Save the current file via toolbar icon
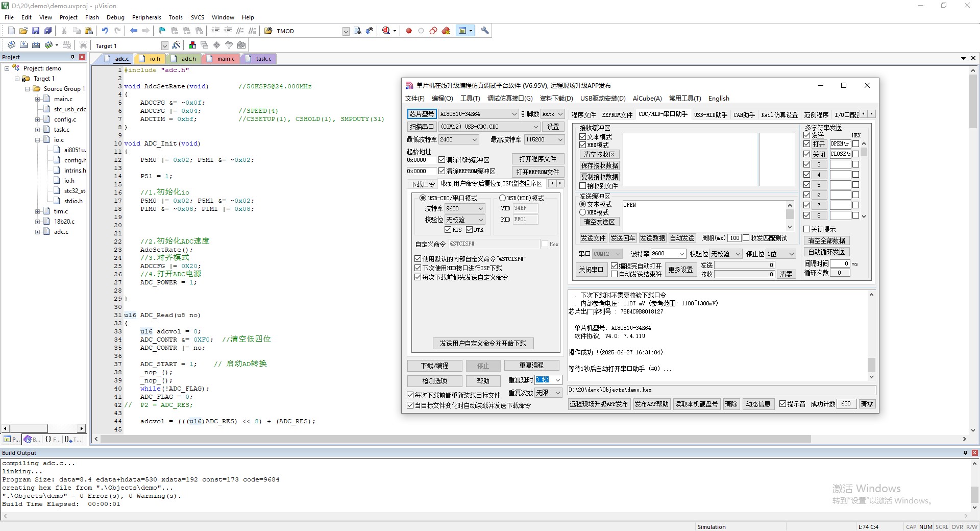Image resolution: width=980 pixels, height=531 pixels. (36, 31)
